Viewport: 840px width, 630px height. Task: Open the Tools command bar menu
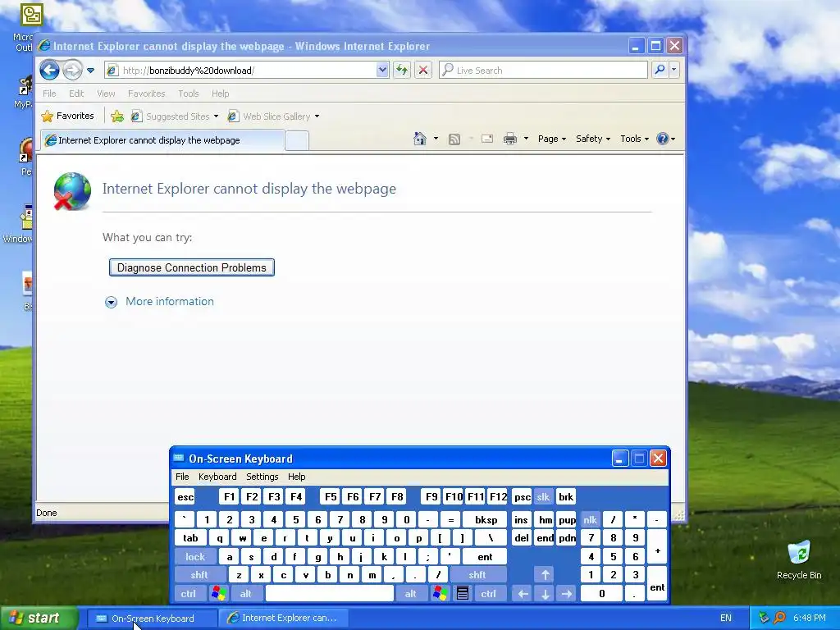pos(634,139)
